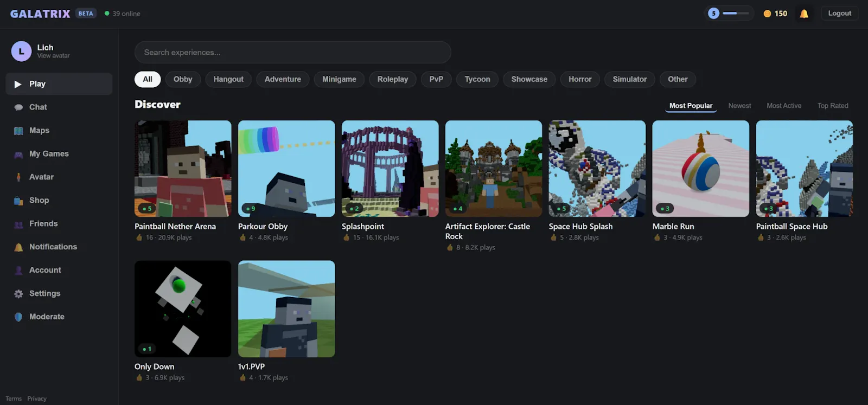This screenshot has width=868, height=405.
Task: Switch to the Top Rated tab
Action: coord(833,106)
